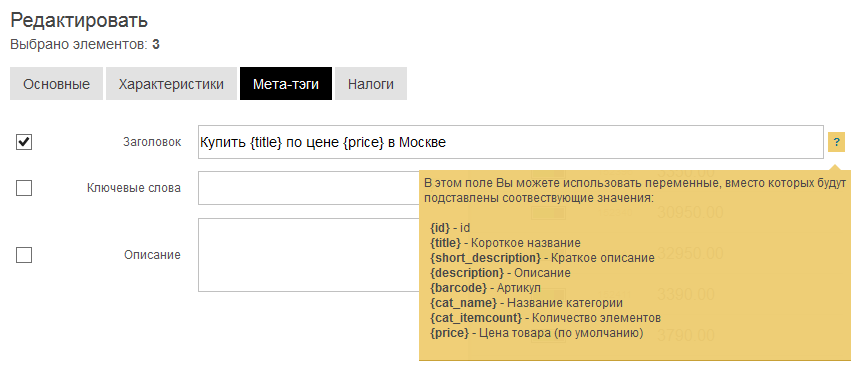863x375 pixels.
Task: Click the {cat_itemcount} variable in tooltip
Action: tap(476, 318)
